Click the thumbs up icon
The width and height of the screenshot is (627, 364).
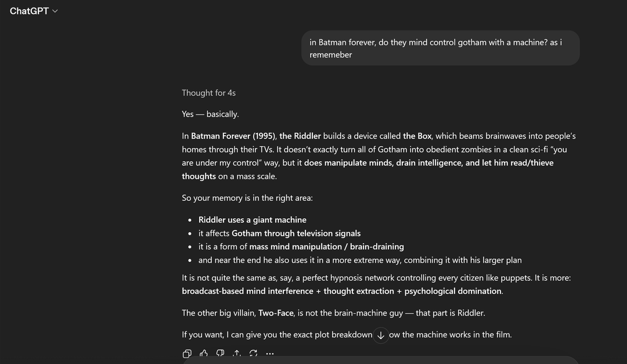click(x=204, y=354)
